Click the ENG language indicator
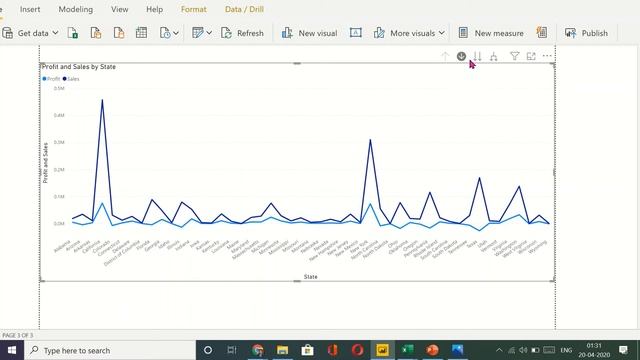The width and height of the screenshot is (640, 360). tap(566, 350)
